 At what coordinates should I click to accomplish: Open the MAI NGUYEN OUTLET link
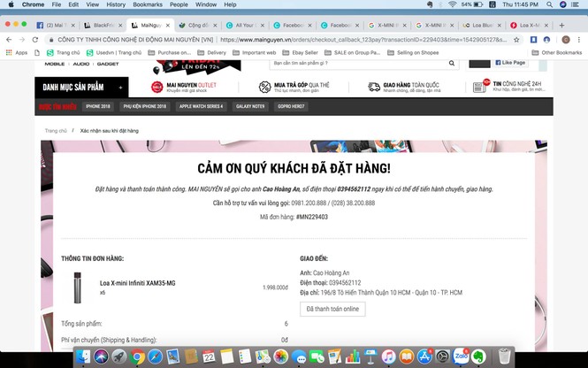point(184,87)
